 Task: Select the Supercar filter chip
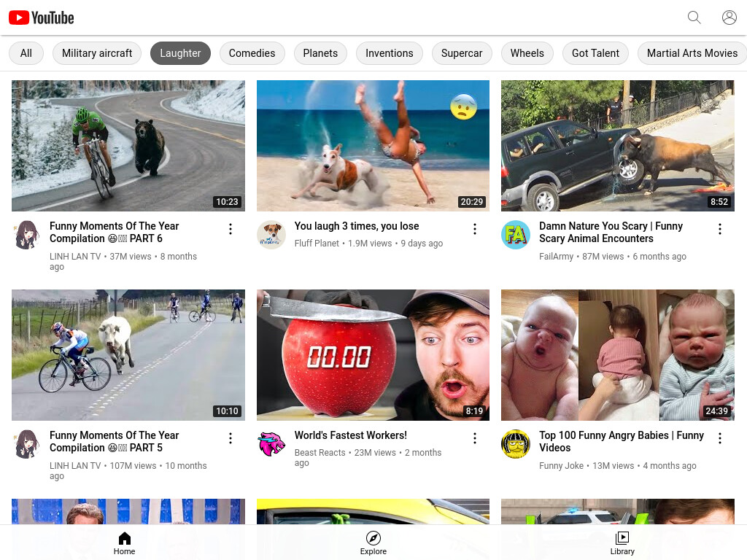pos(462,53)
